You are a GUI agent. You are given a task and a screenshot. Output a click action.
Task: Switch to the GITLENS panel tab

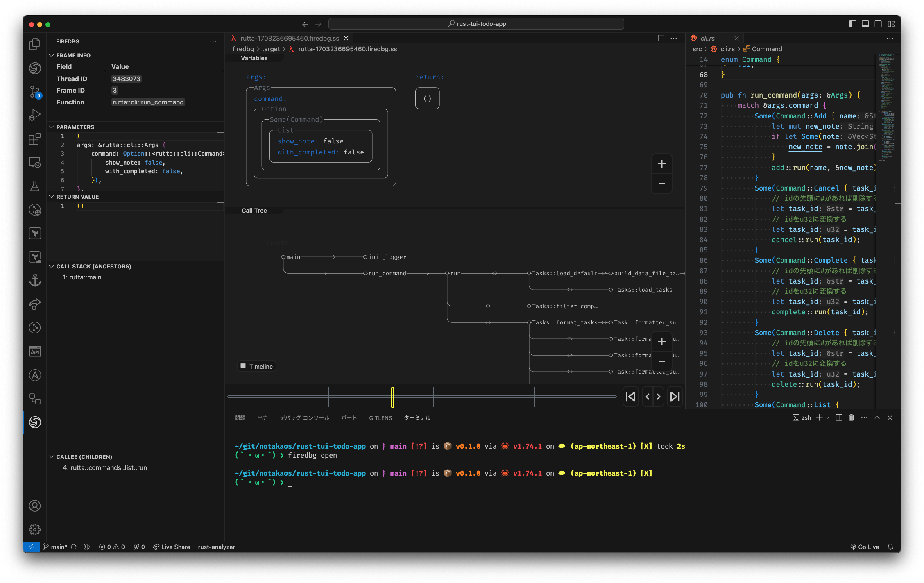click(x=380, y=418)
